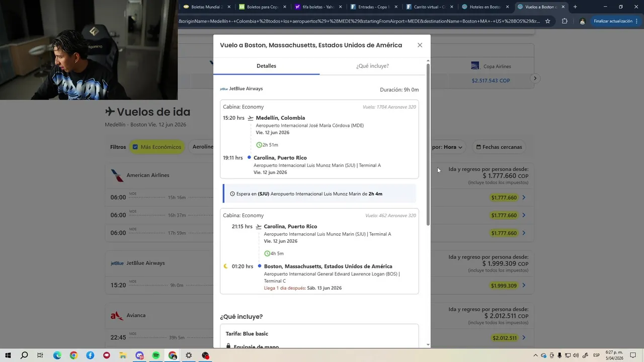Close the flight details dialog
The height and width of the screenshot is (362, 644).
click(420, 45)
